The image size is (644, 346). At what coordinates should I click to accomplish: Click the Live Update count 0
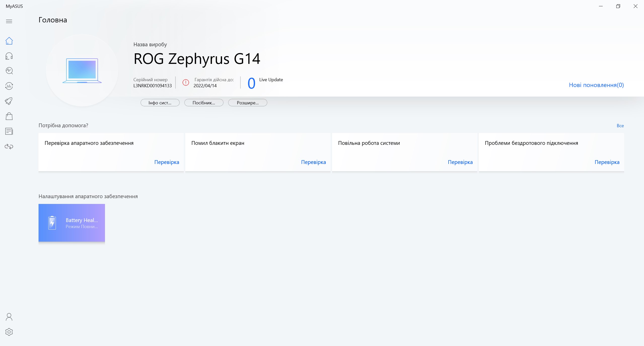point(251,83)
